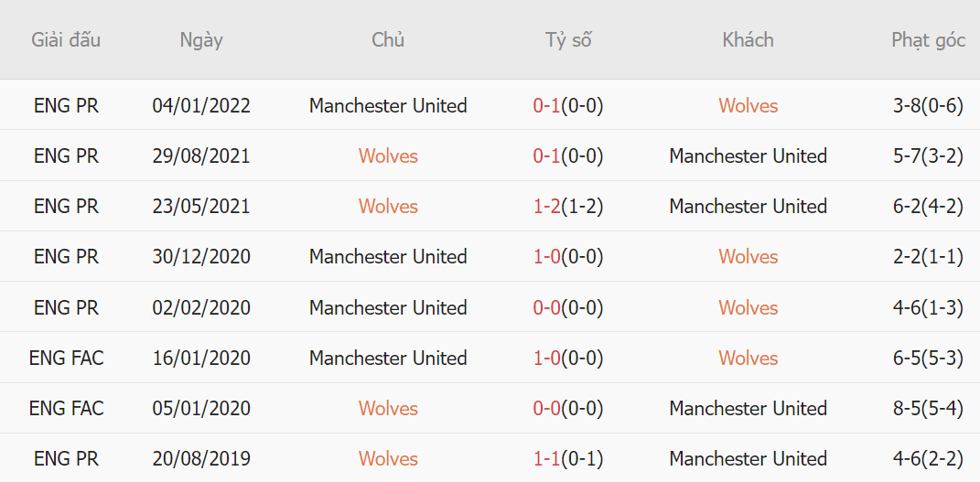Open Manchester United link in 04/01/2022 row

[388, 105]
